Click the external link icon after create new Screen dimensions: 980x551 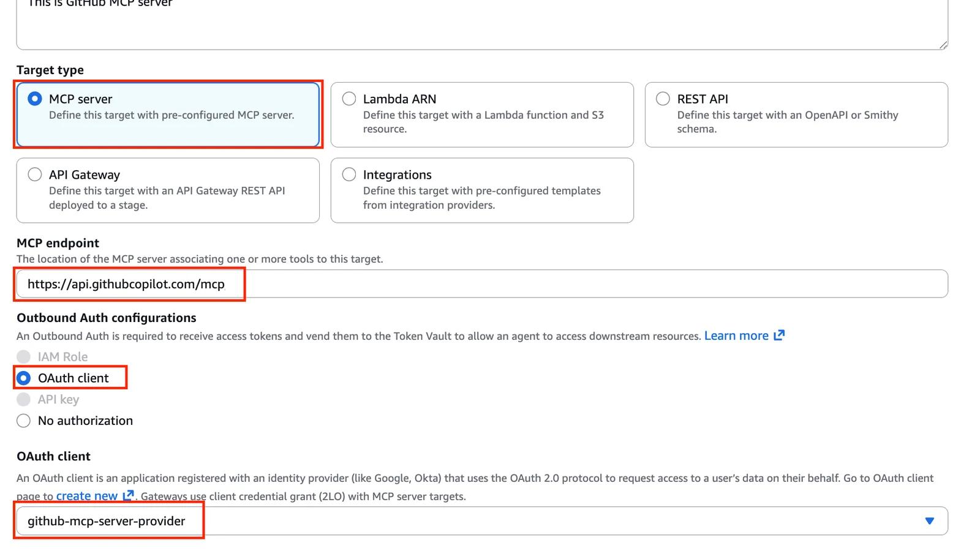point(128,495)
